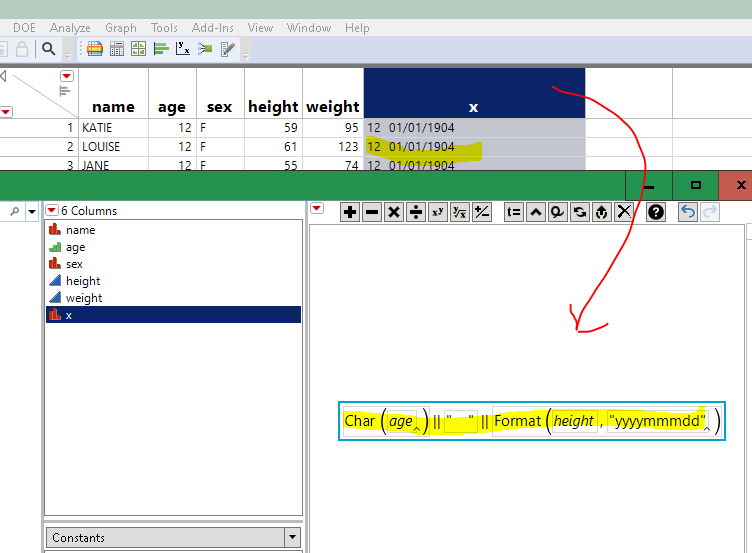
Task: Open the Add-Ins menu
Action: point(212,28)
